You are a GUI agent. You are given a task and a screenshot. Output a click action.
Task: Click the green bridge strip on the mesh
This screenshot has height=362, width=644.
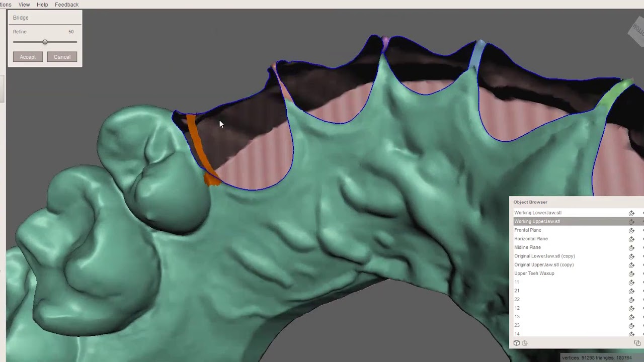(x=614, y=94)
